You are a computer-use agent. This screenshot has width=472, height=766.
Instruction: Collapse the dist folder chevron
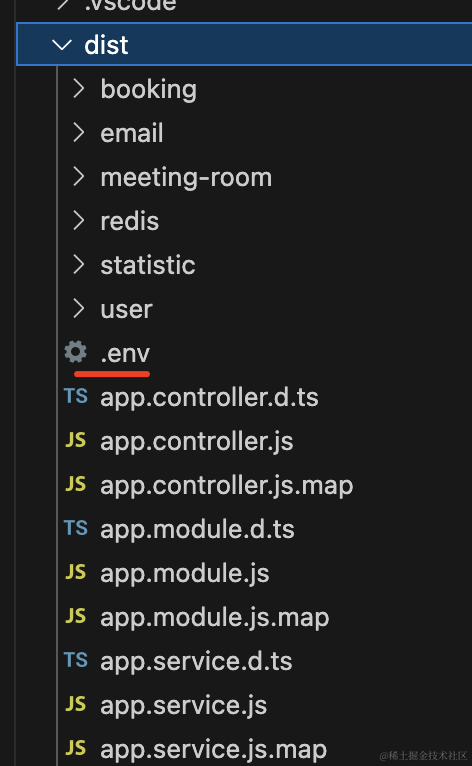click(x=62, y=45)
